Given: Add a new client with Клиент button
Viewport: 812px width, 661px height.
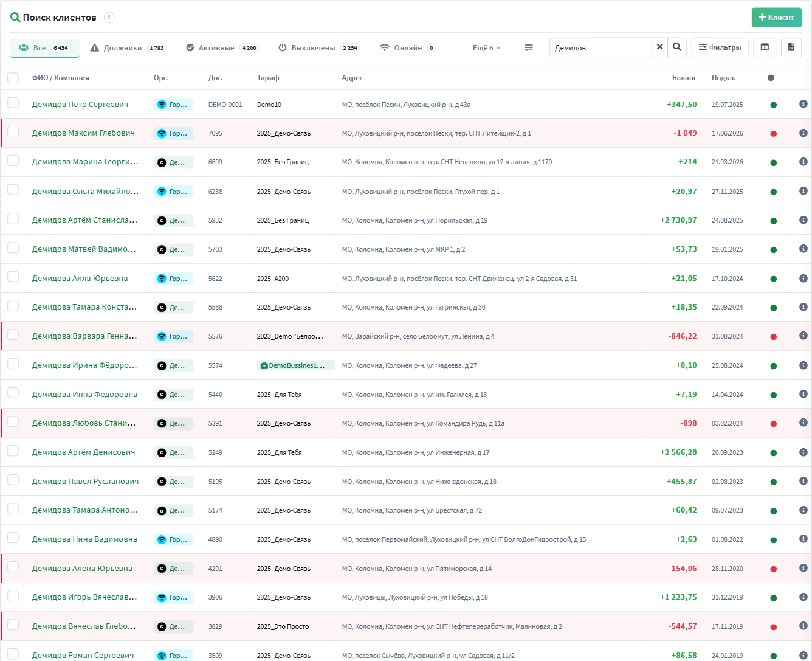Looking at the screenshot, I should pos(777,18).
